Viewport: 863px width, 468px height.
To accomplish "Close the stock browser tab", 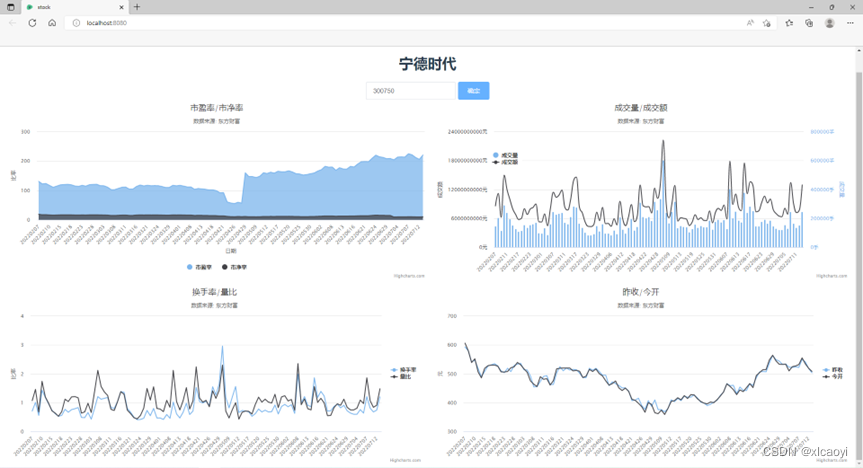I will pyautogui.click(x=121, y=7).
